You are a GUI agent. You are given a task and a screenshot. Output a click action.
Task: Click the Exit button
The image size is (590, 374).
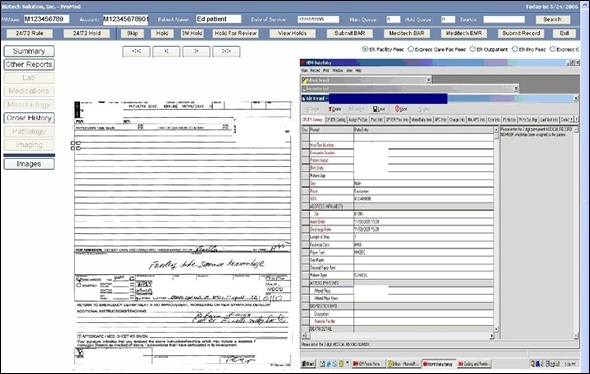564,33
